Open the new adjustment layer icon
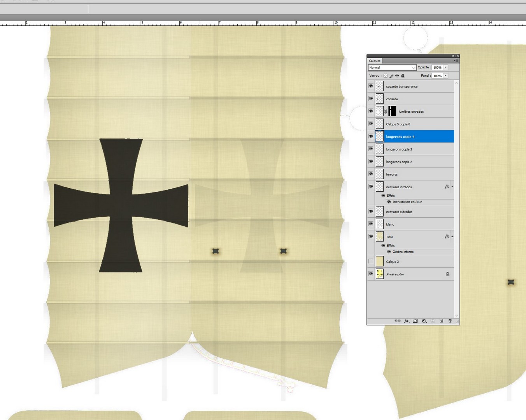 click(x=424, y=321)
